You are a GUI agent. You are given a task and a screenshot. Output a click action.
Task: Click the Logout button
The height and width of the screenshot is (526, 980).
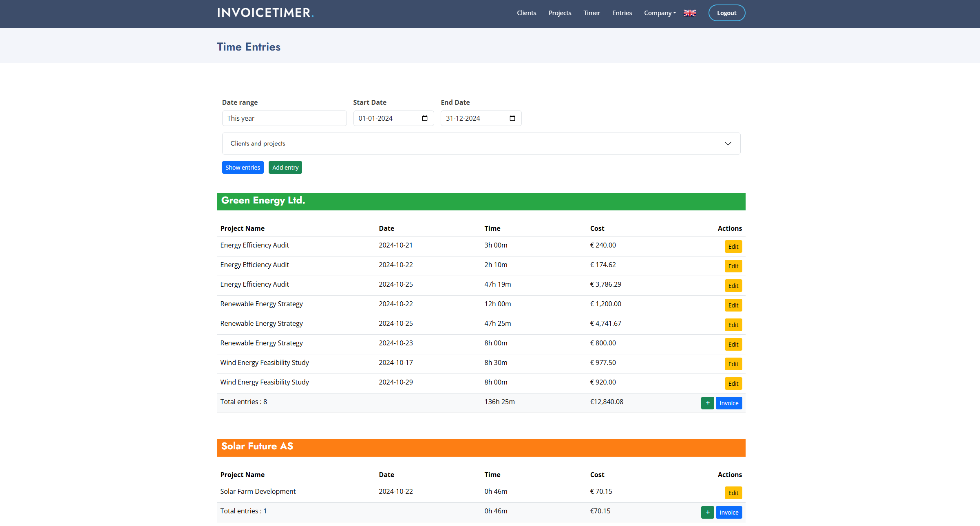pyautogui.click(x=726, y=13)
